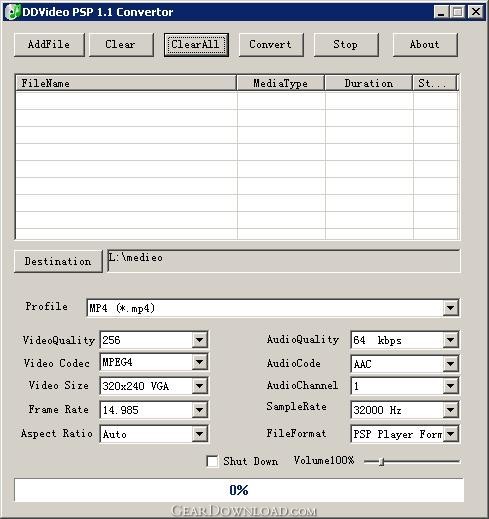
Task: Click the Duration column header
Action: 369,83
